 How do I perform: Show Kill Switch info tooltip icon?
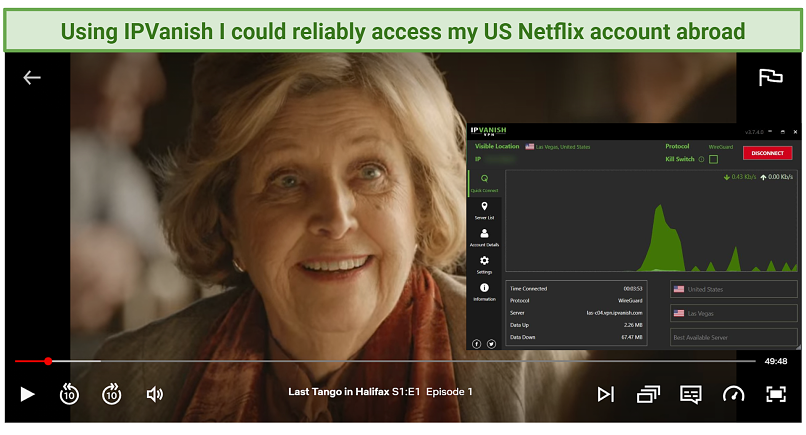click(x=701, y=159)
